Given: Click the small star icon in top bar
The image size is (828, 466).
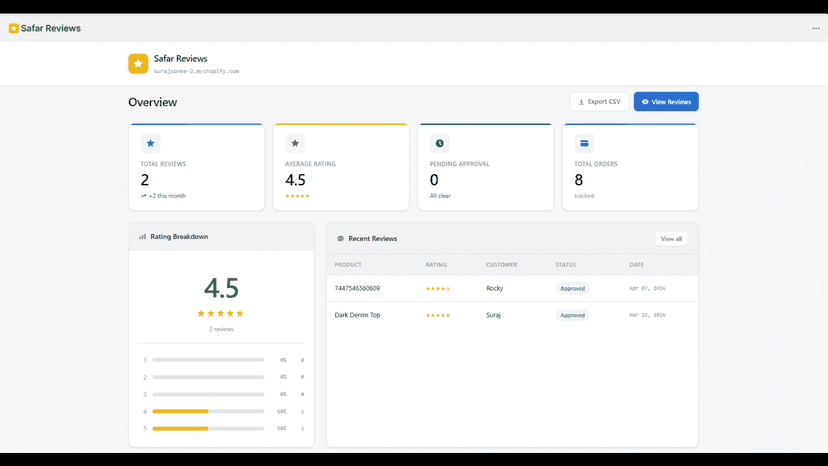Looking at the screenshot, I should 14,28.
